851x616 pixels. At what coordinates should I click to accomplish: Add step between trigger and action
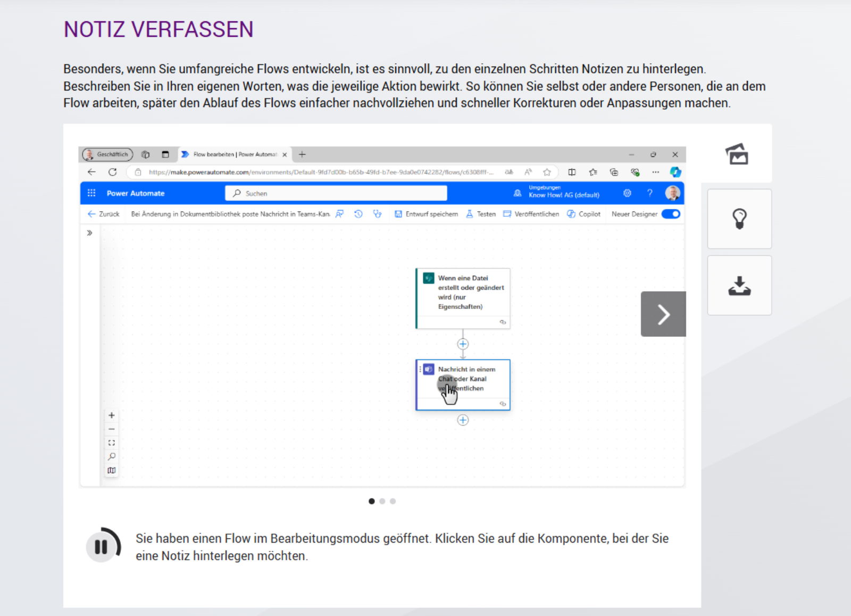463,344
